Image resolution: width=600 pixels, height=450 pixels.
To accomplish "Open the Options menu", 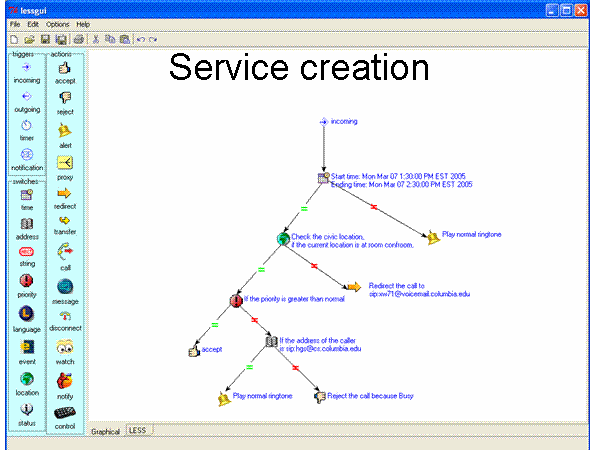I will click(x=58, y=23).
